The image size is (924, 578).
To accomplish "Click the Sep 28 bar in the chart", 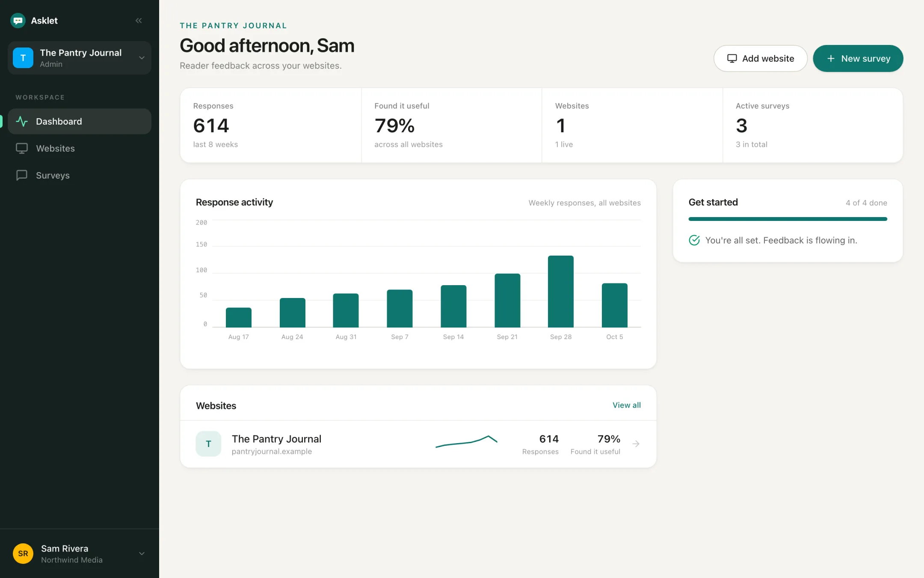I will [x=561, y=292].
